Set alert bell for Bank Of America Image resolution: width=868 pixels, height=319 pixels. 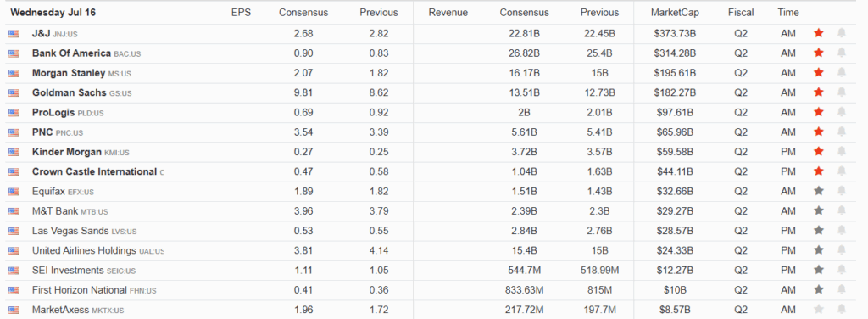coord(842,53)
